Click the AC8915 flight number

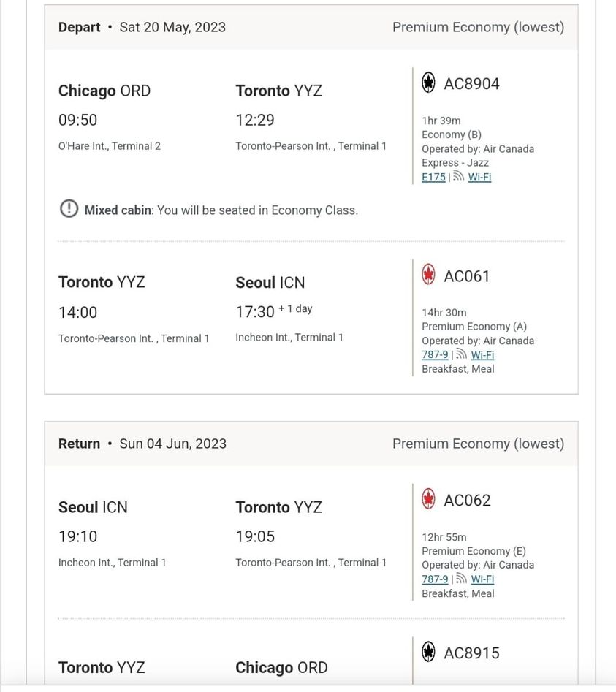point(472,653)
